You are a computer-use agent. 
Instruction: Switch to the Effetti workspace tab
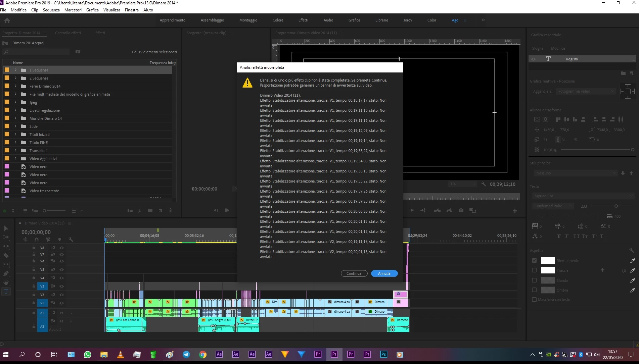pos(303,20)
